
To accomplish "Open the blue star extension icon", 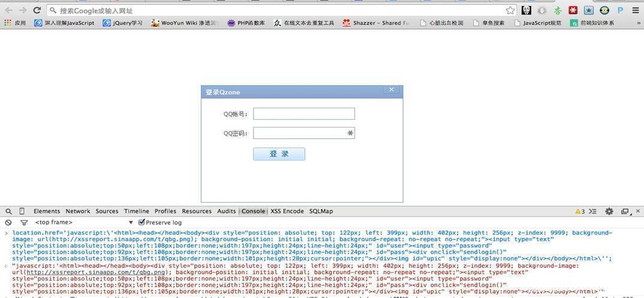I will [x=588, y=10].
